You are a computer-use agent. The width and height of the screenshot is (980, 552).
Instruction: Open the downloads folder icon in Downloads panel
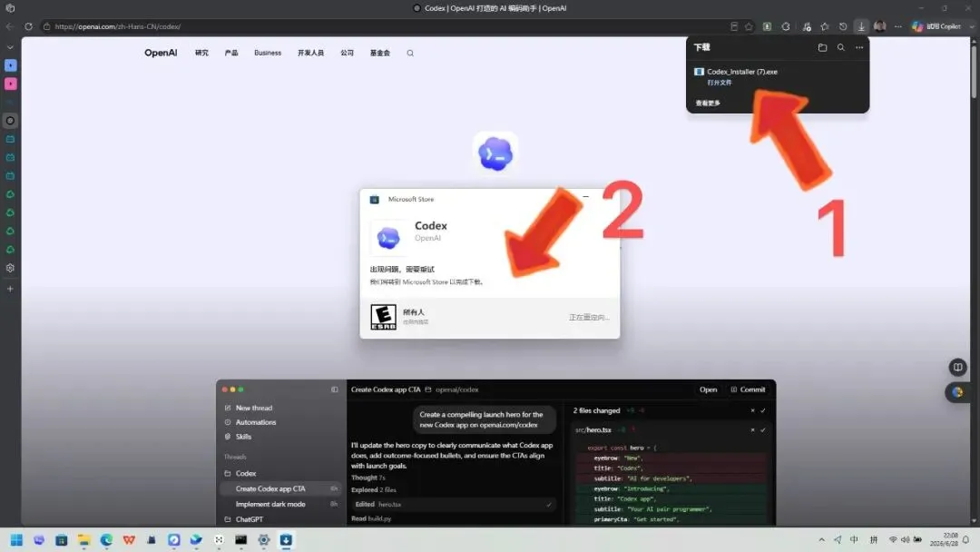(x=822, y=47)
